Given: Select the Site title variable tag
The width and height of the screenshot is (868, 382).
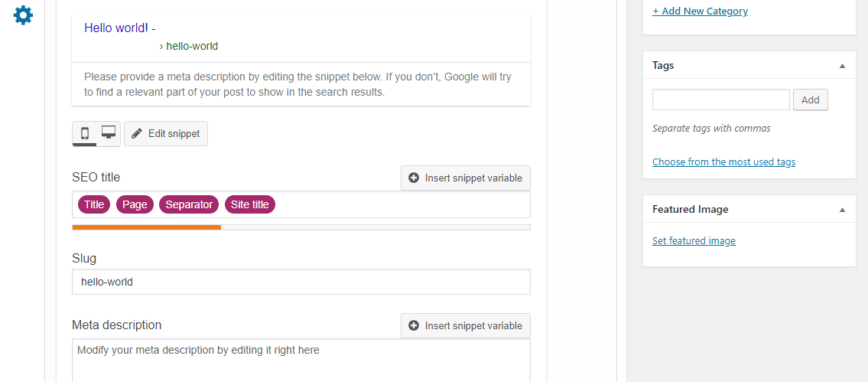Looking at the screenshot, I should pos(249,204).
